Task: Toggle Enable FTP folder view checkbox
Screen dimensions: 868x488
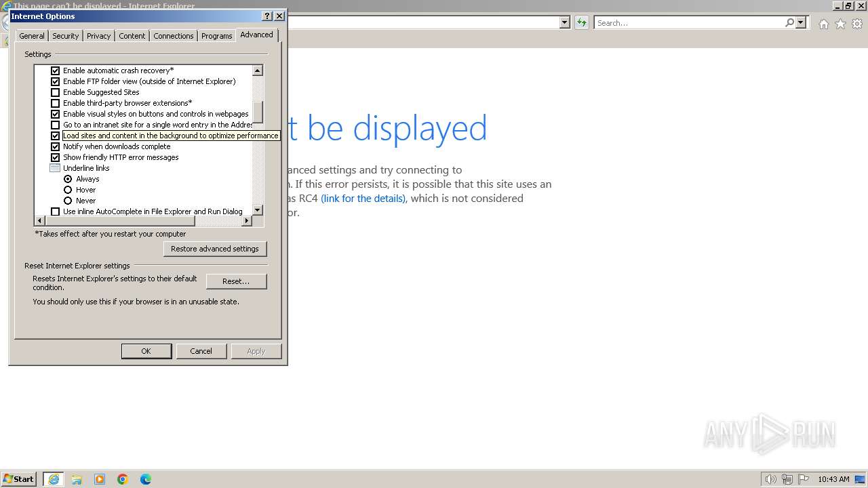Action: (x=56, y=81)
